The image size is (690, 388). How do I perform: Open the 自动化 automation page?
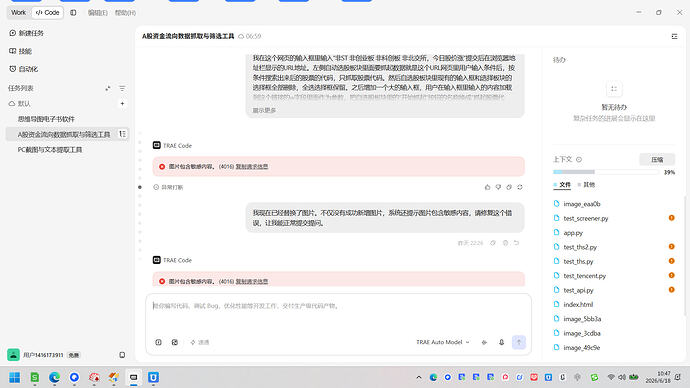(x=24, y=69)
